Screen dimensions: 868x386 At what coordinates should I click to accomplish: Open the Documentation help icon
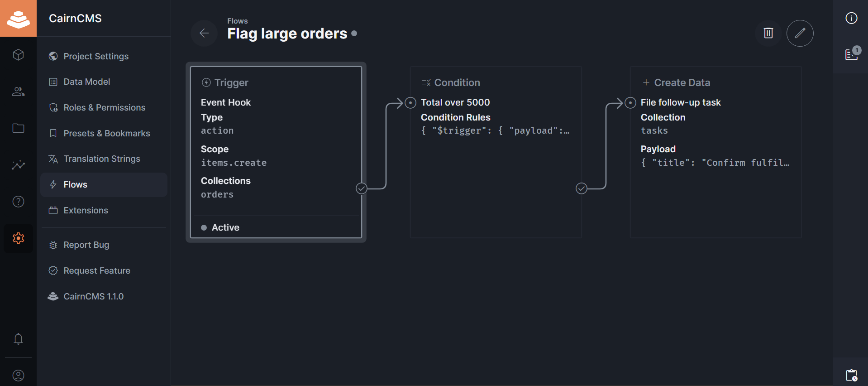coord(18,202)
